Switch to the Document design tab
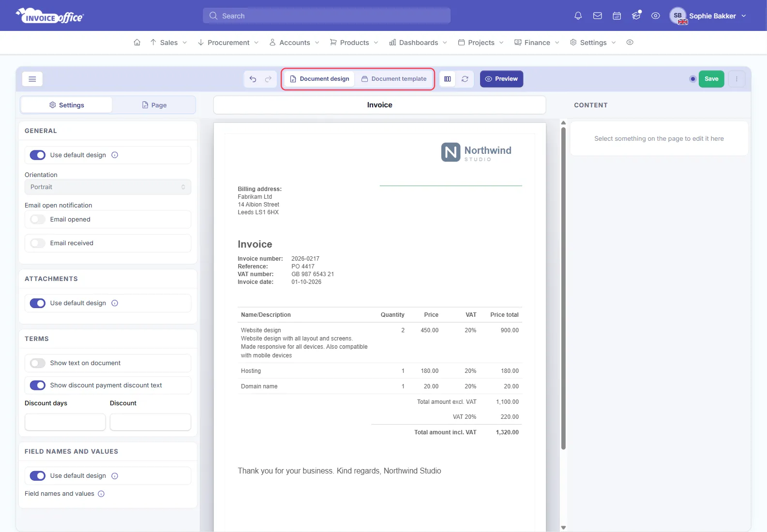Screen dimensions: 767x532 [x=319, y=79]
